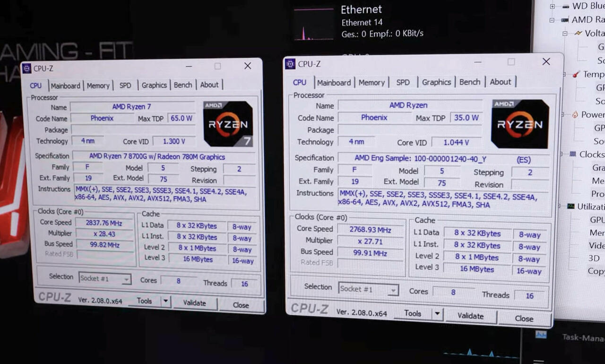Close left CPU-Z window with X
This screenshot has height=364, width=605.
(x=247, y=66)
